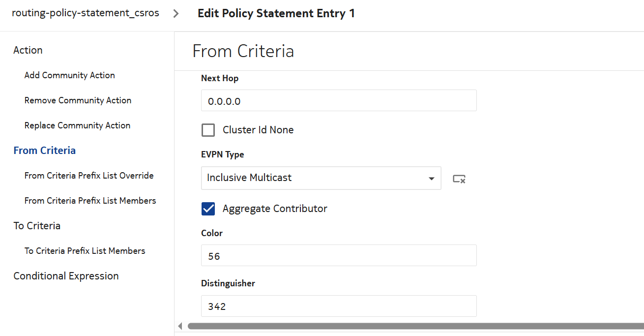Viewport: 644px width, 336px height.
Task: Clear the EVPN Type selection icon
Action: point(459,179)
